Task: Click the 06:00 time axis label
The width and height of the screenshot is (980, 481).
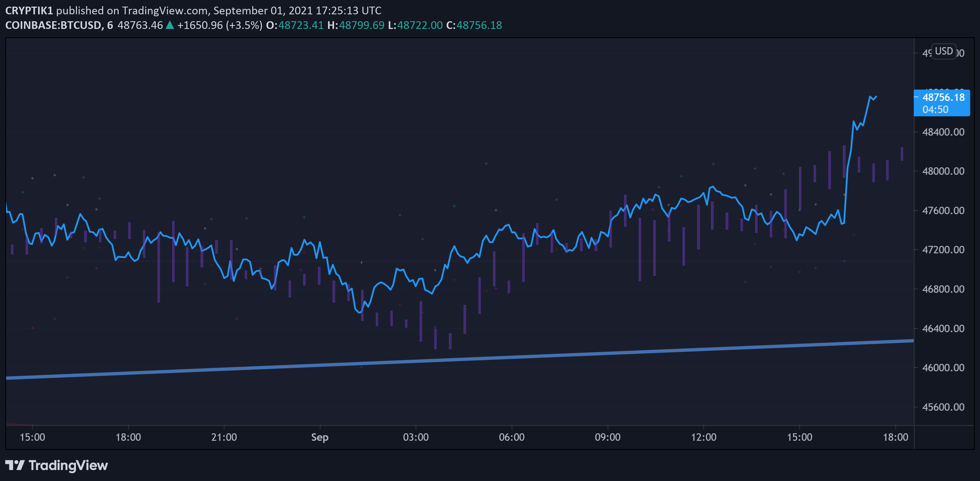Action: tap(512, 437)
